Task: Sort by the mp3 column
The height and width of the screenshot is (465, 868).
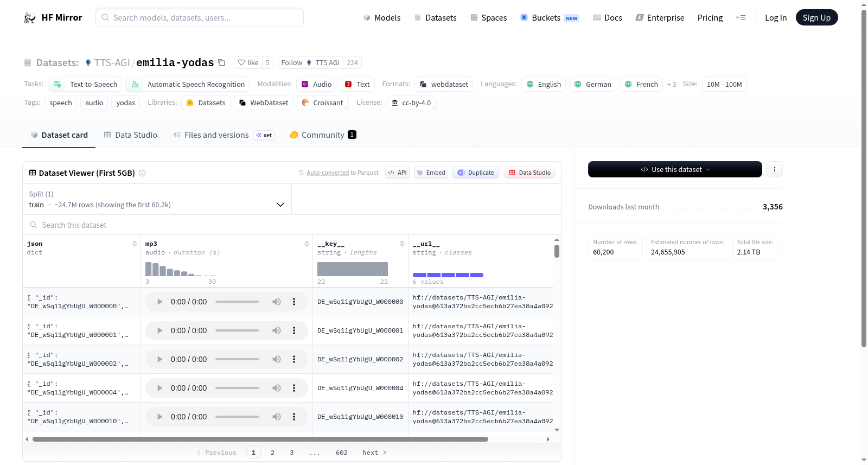Action: pyautogui.click(x=307, y=244)
